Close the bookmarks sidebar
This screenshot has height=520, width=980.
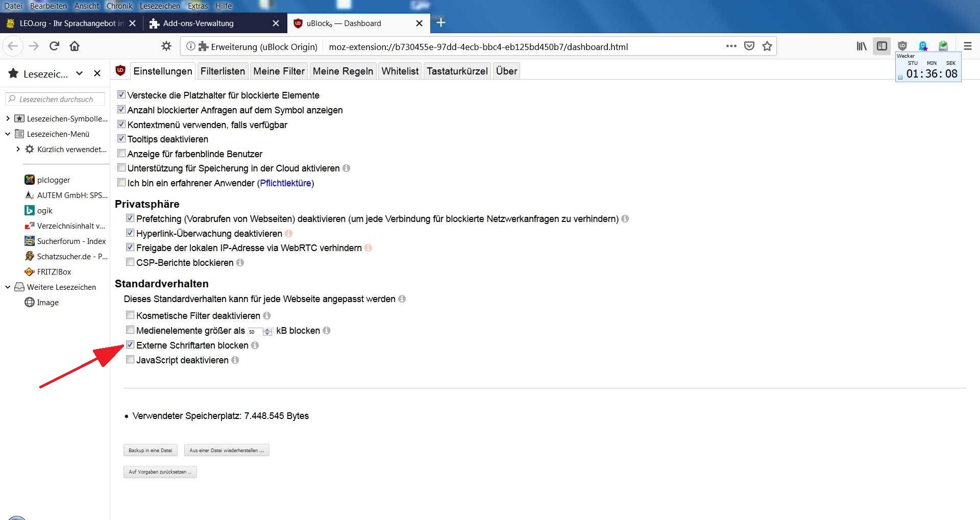(97, 73)
